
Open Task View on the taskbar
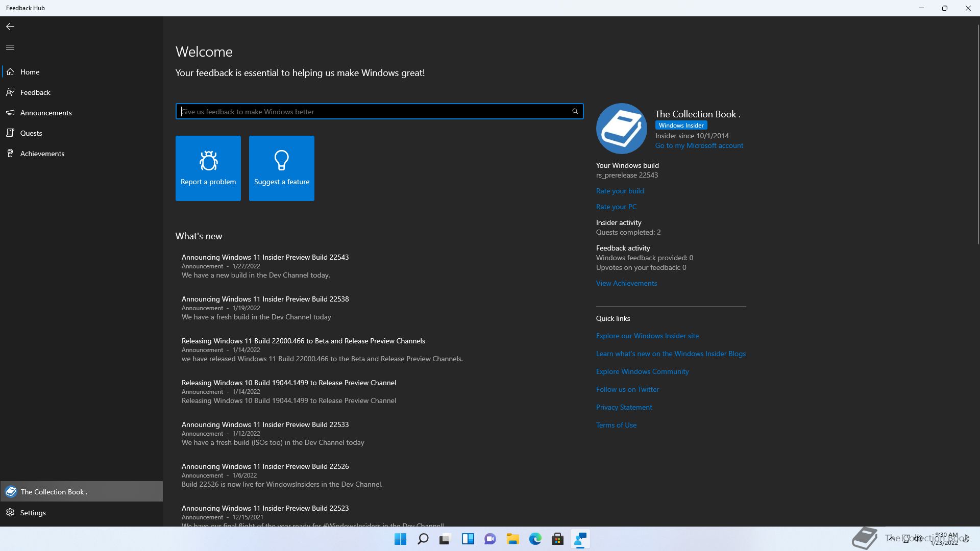(446, 539)
